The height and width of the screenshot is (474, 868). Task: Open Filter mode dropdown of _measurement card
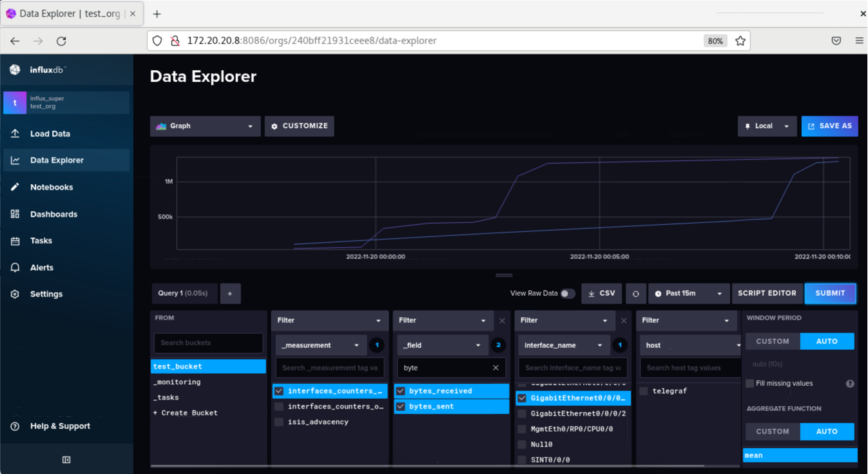[x=329, y=321]
